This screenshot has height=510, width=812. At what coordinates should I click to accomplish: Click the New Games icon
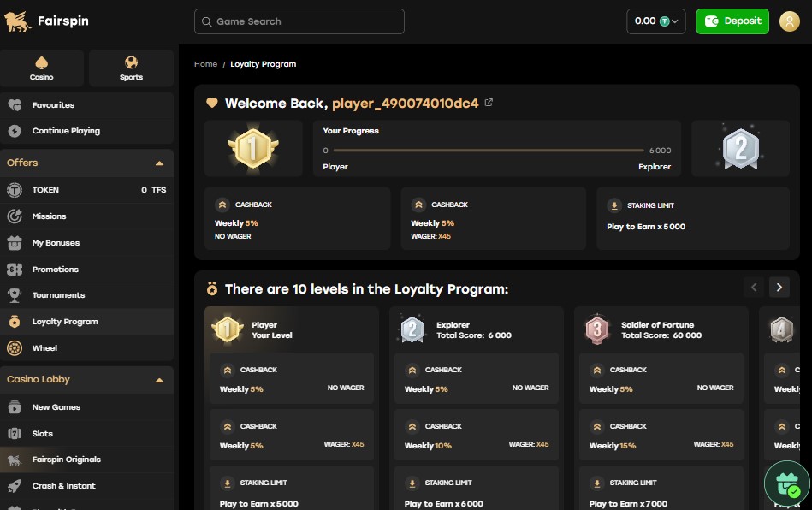pyautogui.click(x=15, y=407)
